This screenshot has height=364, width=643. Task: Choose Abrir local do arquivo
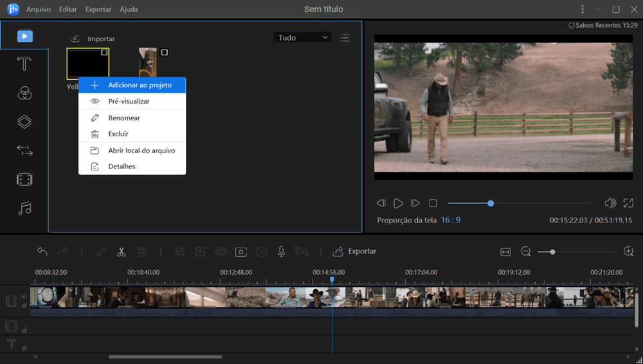132,150
